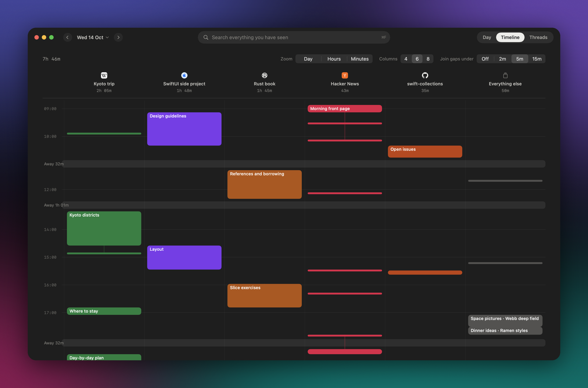Set join gaps under to 15m
Image resolution: width=588 pixels, height=388 pixels.
pos(537,59)
